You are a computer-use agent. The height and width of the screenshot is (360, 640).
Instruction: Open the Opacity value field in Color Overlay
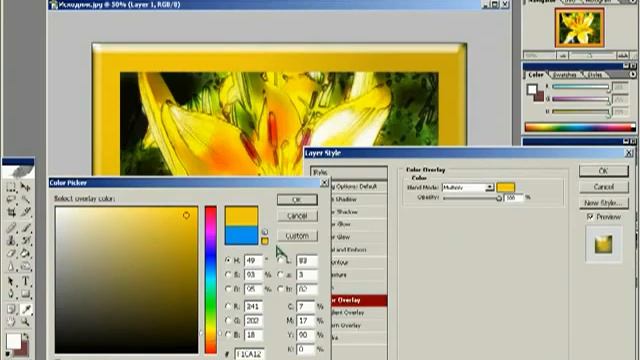pos(514,198)
